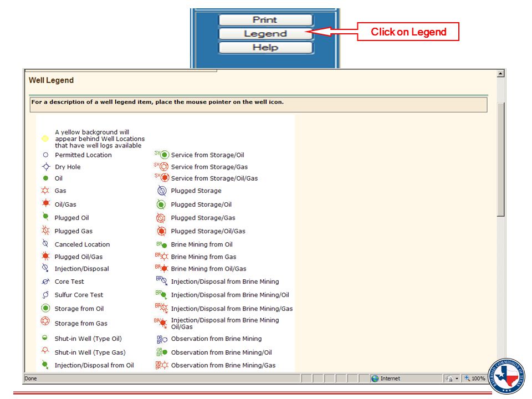
Task: Click the Brine Mining from Gas icon
Action: 162,256
